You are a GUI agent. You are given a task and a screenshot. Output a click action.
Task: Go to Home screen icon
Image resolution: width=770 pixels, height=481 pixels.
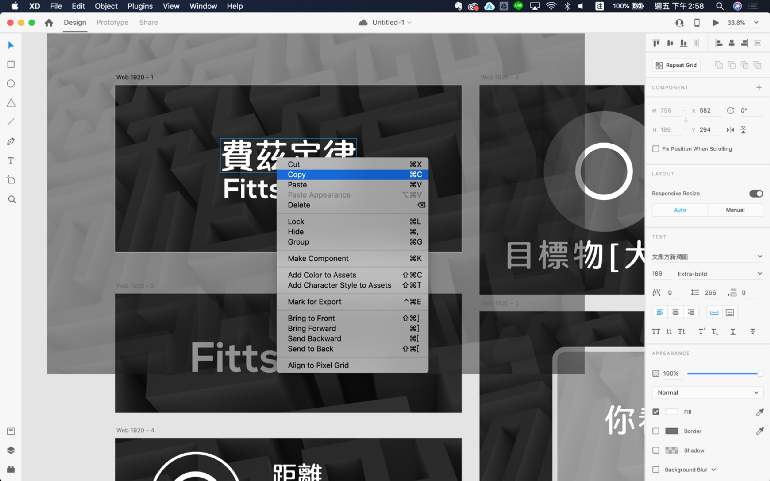point(49,23)
